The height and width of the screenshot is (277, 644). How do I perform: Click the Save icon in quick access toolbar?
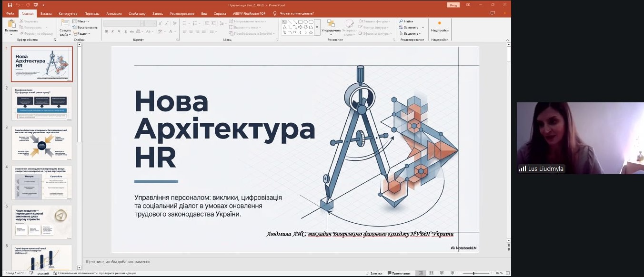click(10, 5)
